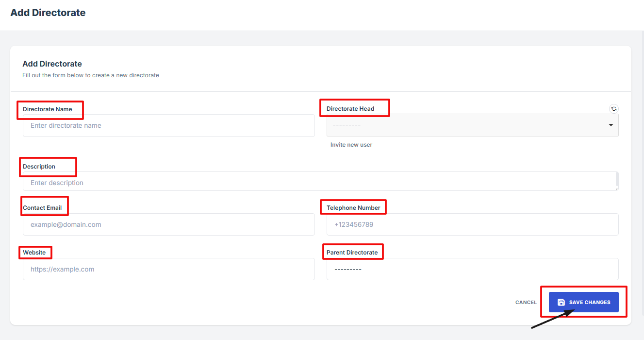This screenshot has width=644, height=340.
Task: Click the Invite new user link
Action: (351, 145)
